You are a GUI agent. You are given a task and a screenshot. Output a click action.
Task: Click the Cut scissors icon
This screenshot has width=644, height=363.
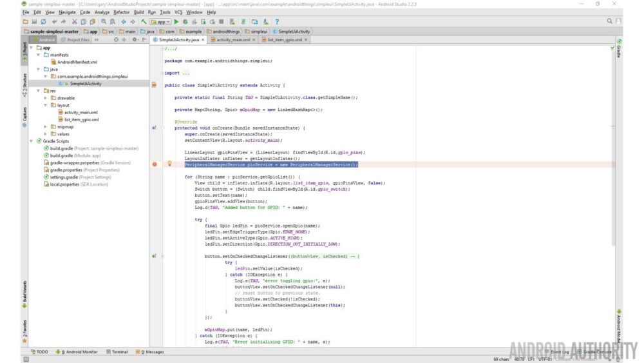[75, 22]
